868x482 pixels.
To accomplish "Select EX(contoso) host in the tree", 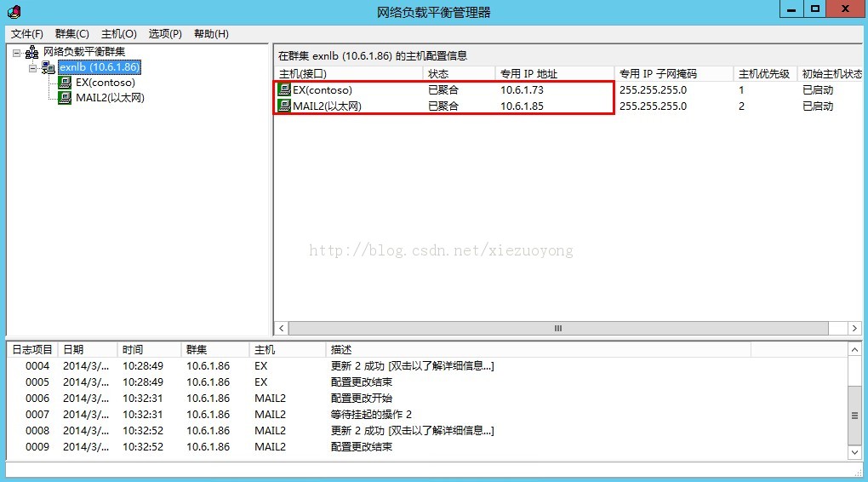I will pyautogui.click(x=106, y=83).
